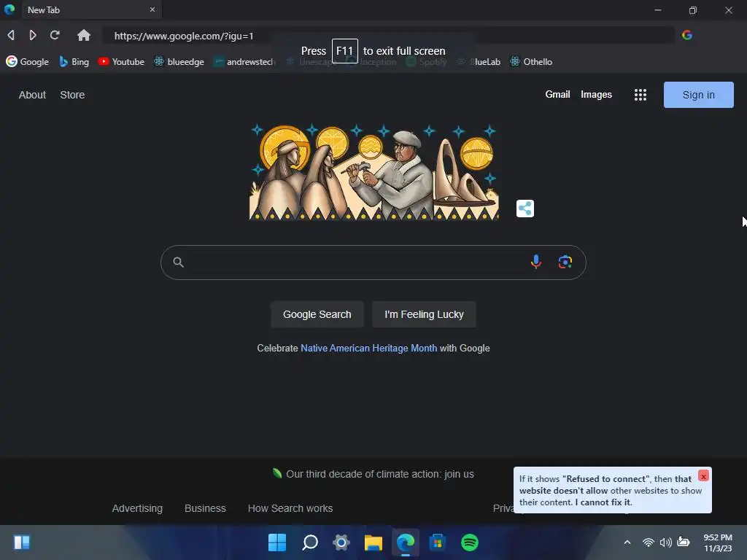Close the New Tab tab
This screenshot has height=560, width=747.
click(x=152, y=9)
